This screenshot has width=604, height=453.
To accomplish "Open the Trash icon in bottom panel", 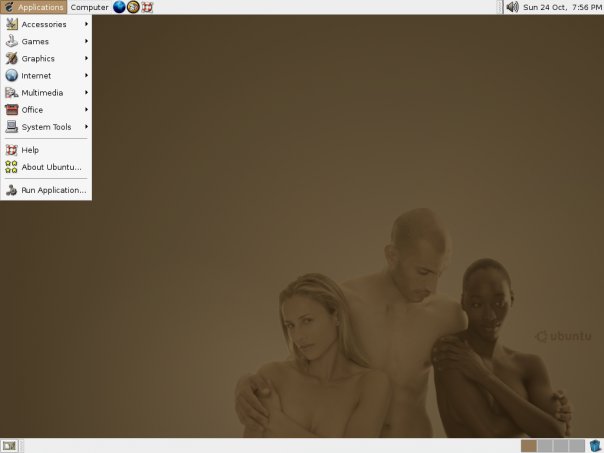I will [595, 445].
